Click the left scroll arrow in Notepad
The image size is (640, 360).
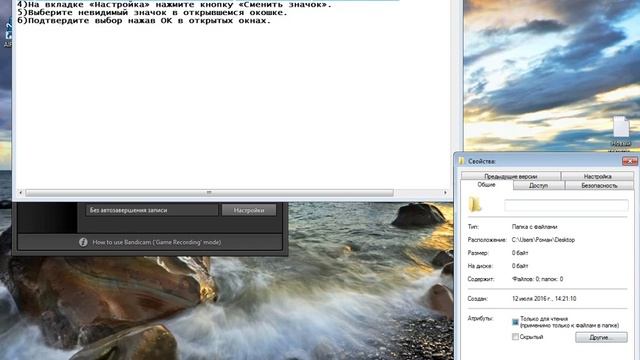click(20, 192)
